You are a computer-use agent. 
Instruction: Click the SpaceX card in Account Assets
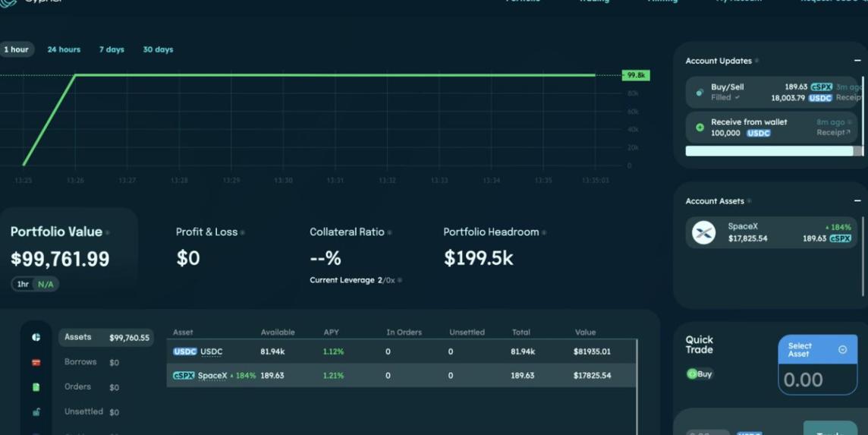click(772, 233)
